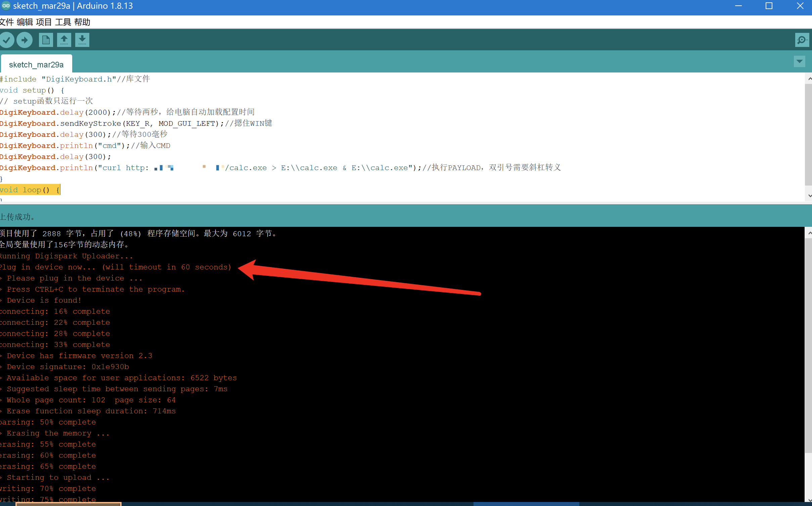Click the 'Running Digispark Uploader...' console line
This screenshot has height=506, width=812.
[x=66, y=256]
